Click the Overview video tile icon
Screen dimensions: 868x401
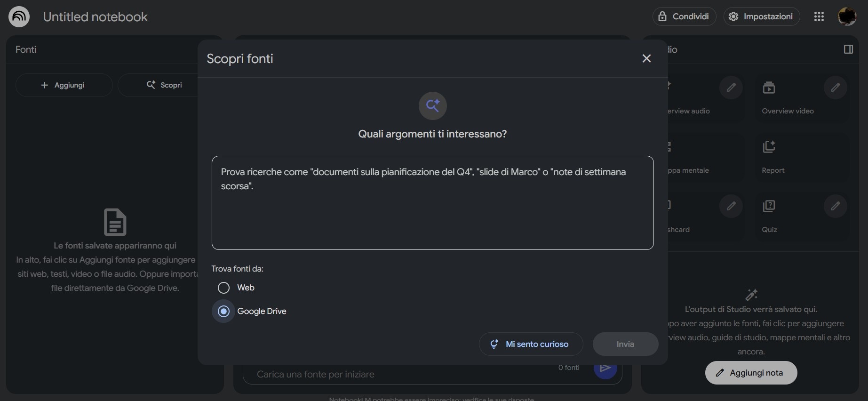click(x=769, y=88)
